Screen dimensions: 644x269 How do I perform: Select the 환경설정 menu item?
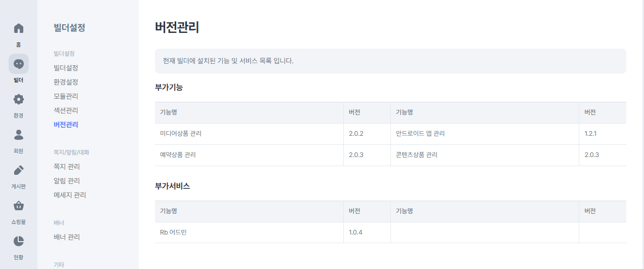pos(66,82)
